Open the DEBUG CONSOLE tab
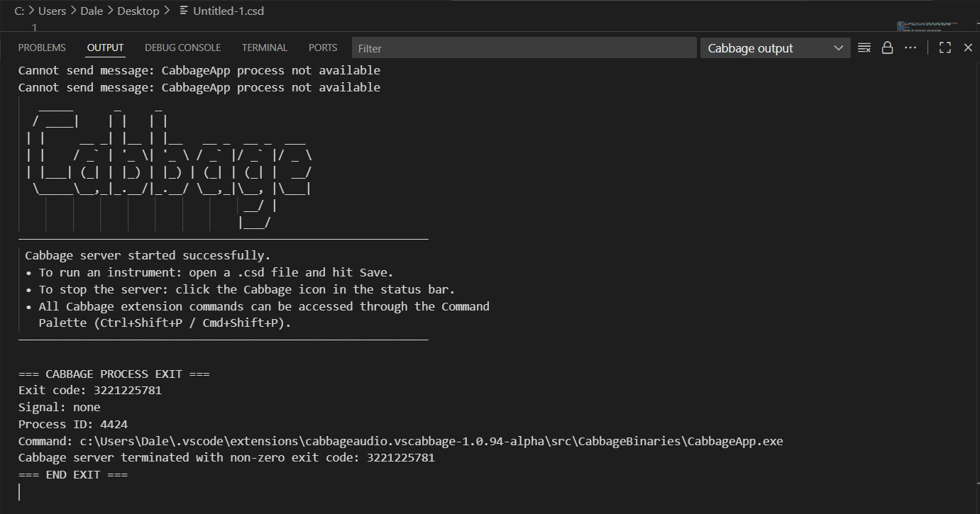Image resolution: width=980 pixels, height=514 pixels. tap(182, 48)
